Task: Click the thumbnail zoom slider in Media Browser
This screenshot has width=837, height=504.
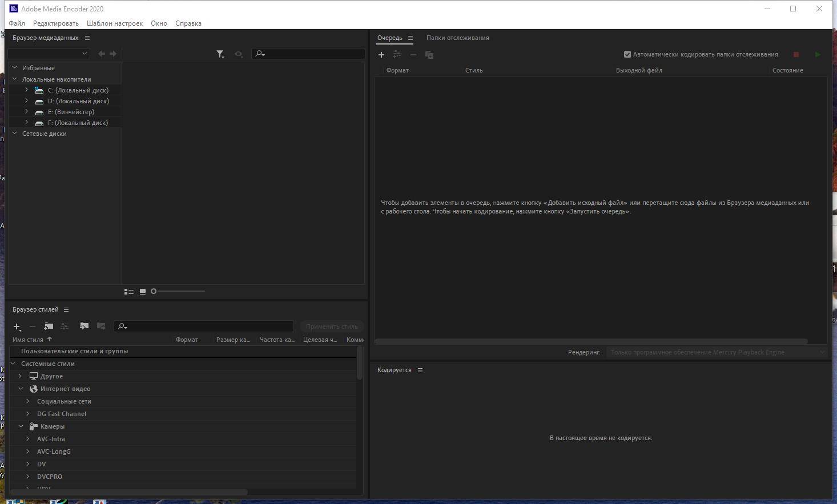Action: coord(178,291)
